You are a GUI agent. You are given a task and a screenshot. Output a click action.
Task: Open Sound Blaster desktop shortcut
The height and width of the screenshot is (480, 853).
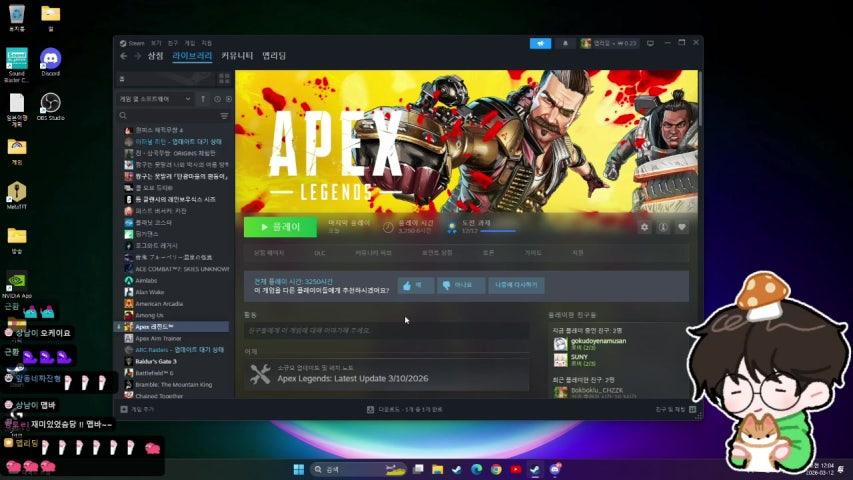[x=17, y=65]
